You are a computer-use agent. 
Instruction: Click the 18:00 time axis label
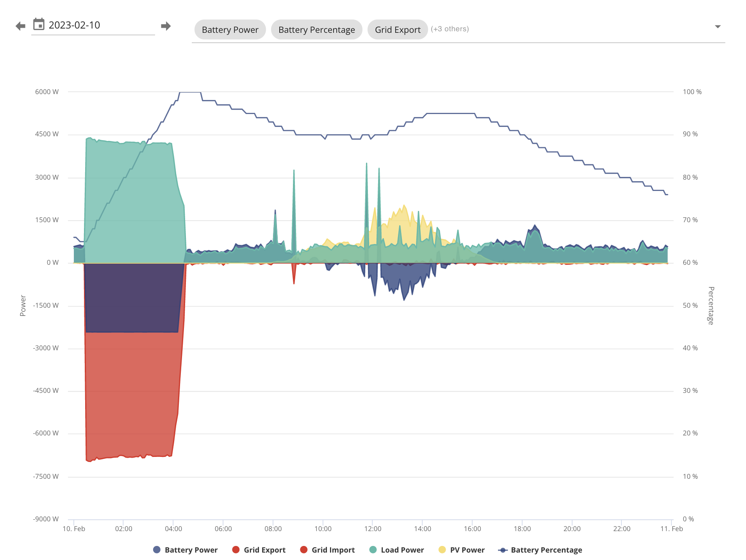coord(522,529)
